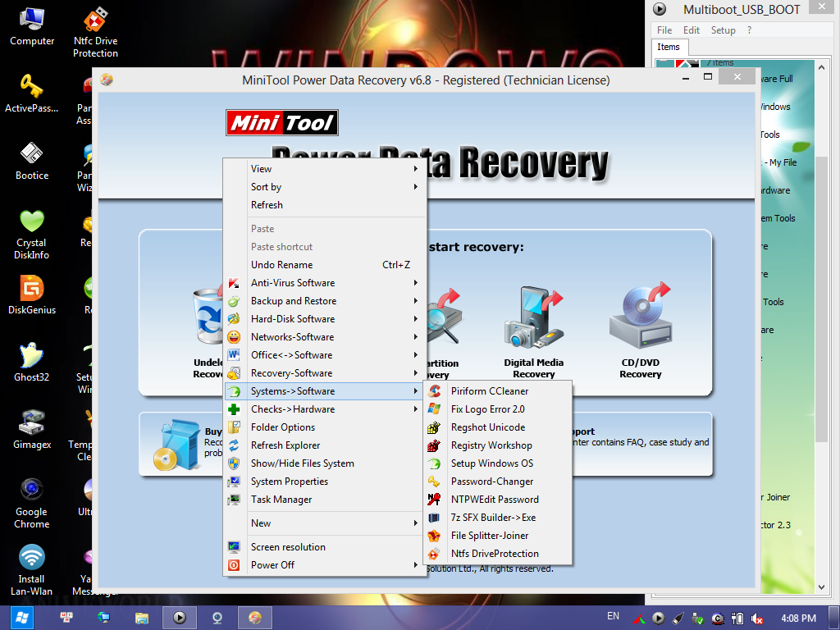Open Folder Options from context menu

pyautogui.click(x=325, y=427)
